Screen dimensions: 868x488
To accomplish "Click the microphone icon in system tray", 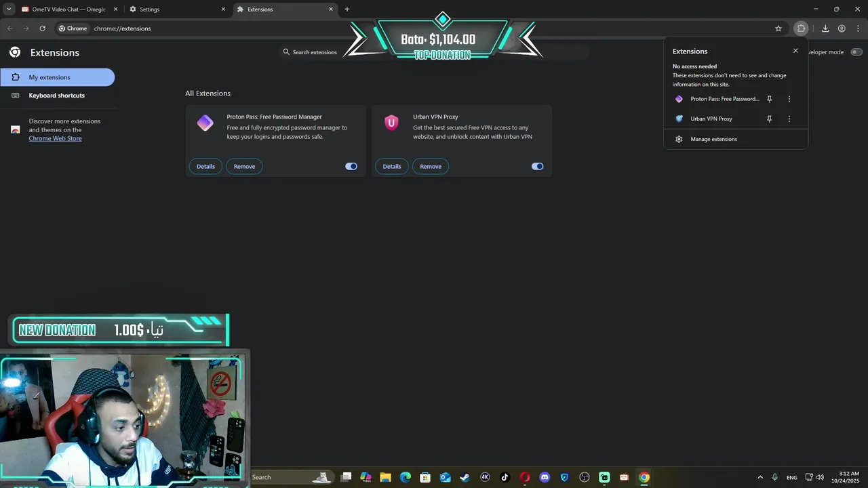I will (775, 477).
